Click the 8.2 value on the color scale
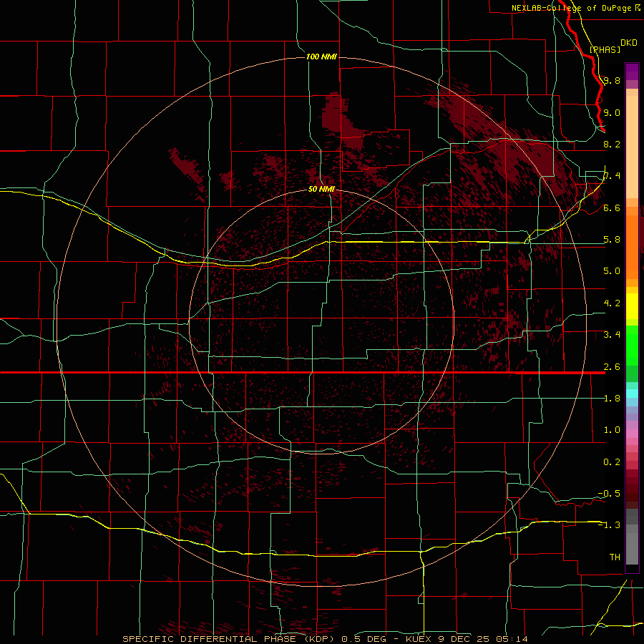 point(612,144)
